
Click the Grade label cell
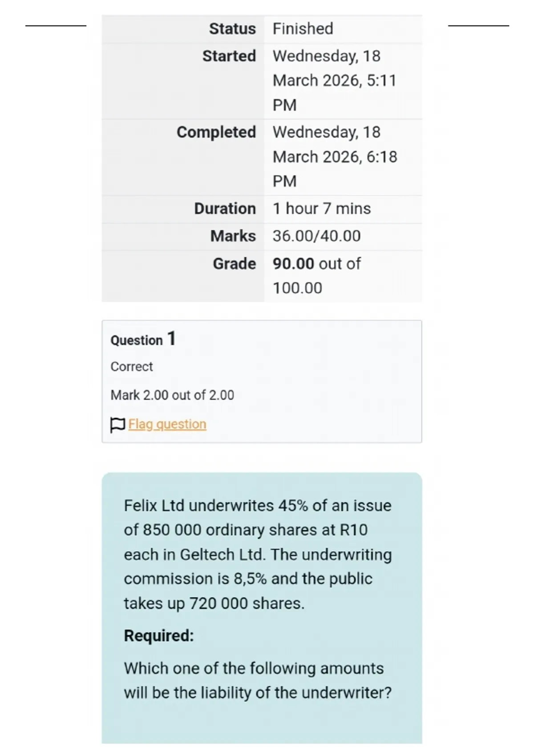click(x=183, y=276)
